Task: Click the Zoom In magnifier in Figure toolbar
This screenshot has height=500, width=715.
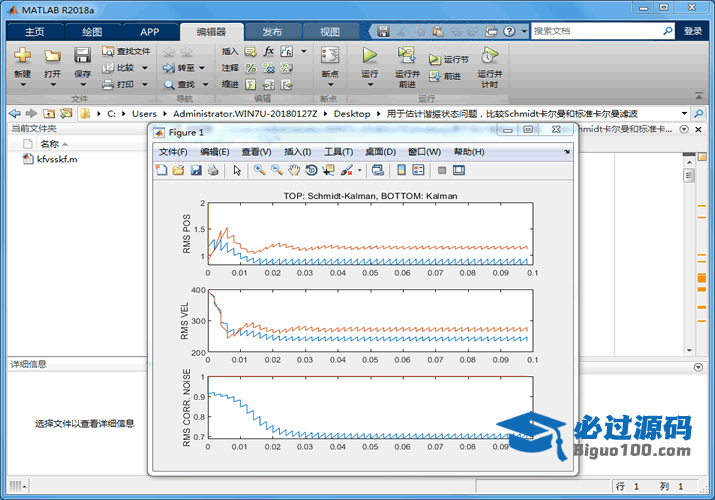Action: [x=259, y=170]
